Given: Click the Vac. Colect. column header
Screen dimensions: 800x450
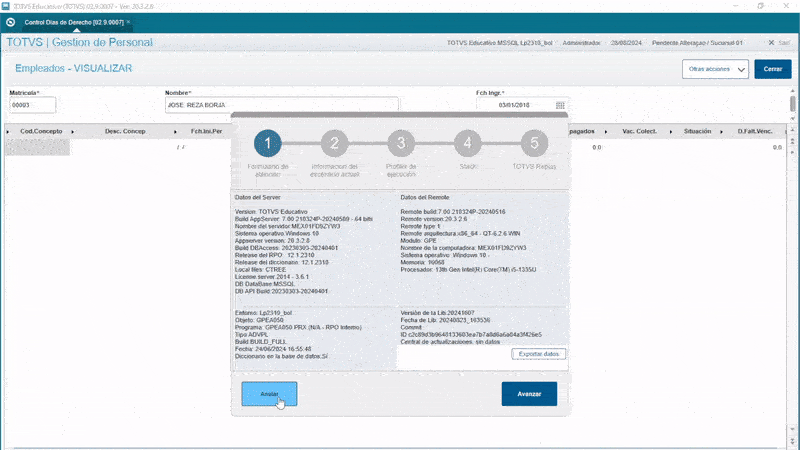Looking at the screenshot, I should tap(639, 131).
